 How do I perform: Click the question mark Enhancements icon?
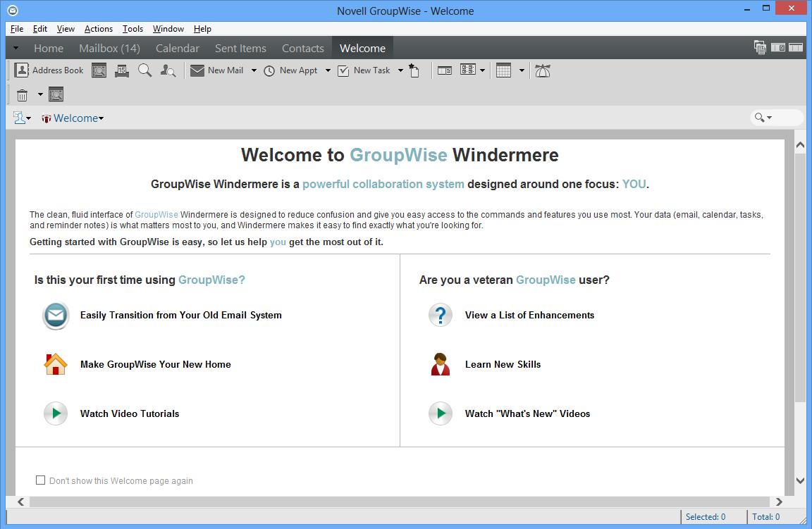(x=441, y=316)
